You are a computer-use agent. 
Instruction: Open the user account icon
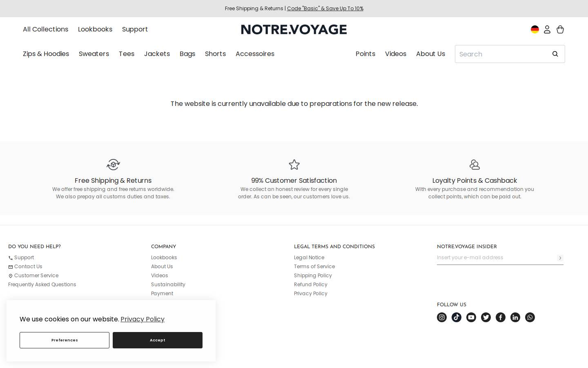[547, 29]
